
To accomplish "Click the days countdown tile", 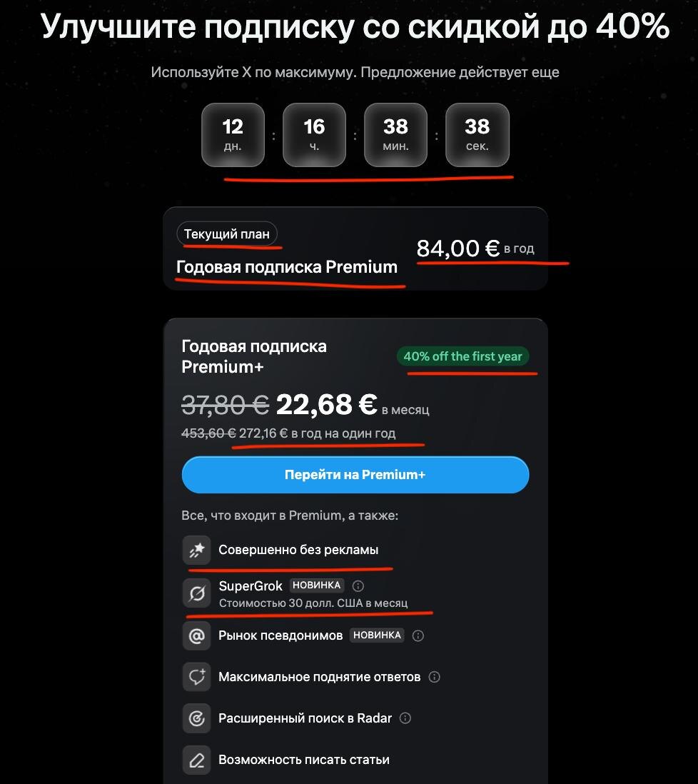I will 233,134.
